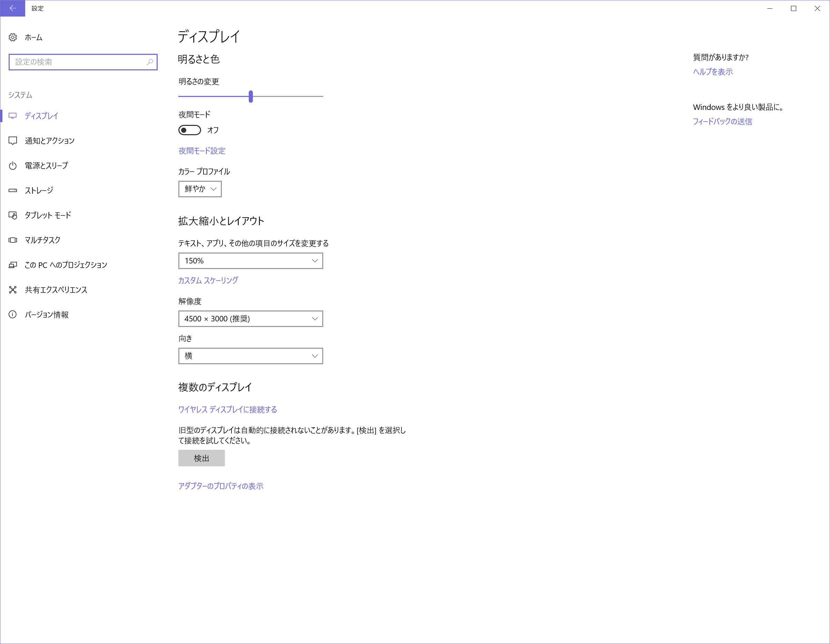The width and height of the screenshot is (830, 644).
Task: Open the カラー プロファイル dropdown showing 鮮やか
Action: tap(200, 189)
